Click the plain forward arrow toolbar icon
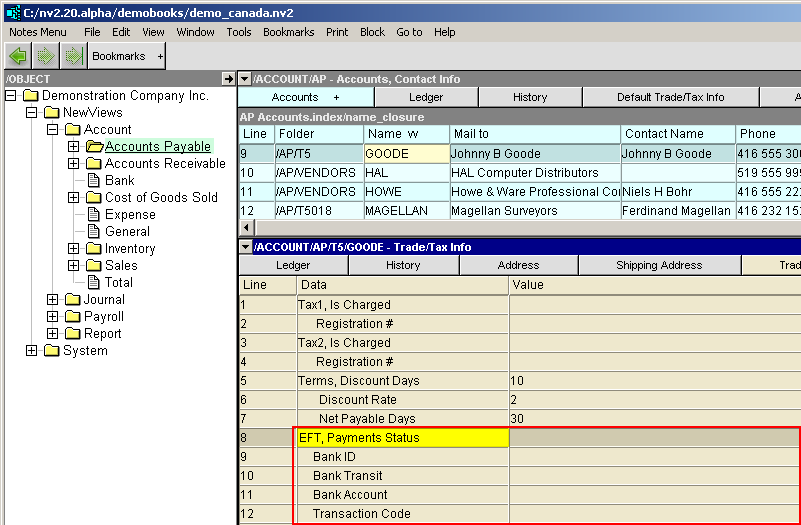 (x=45, y=56)
